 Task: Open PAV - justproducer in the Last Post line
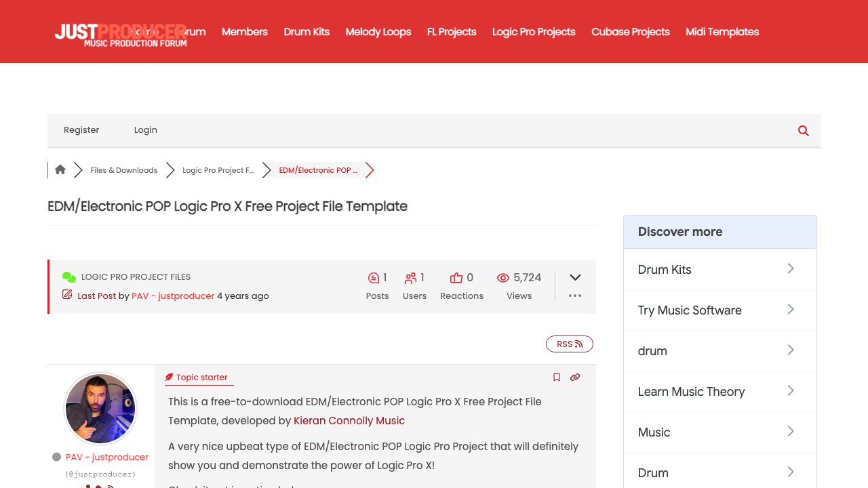(x=173, y=296)
